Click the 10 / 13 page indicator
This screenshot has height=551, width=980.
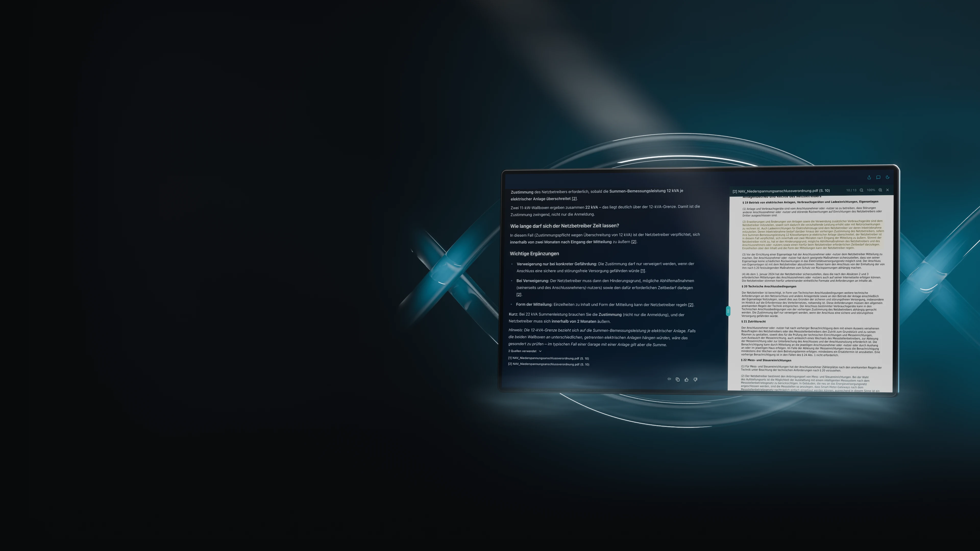coord(851,190)
